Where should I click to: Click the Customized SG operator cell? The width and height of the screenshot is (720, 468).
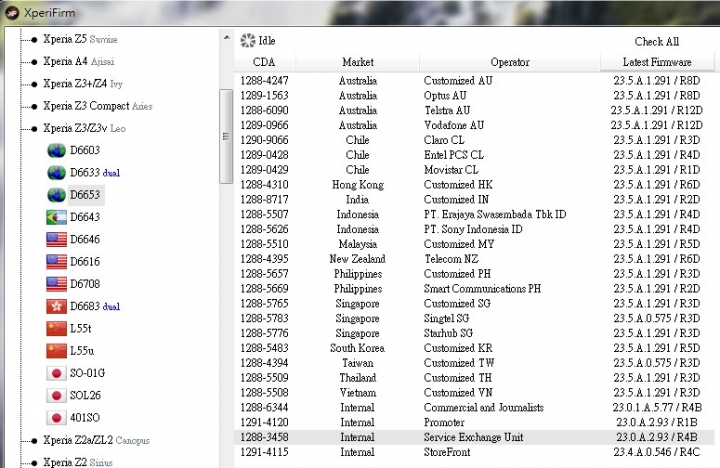[x=457, y=304]
